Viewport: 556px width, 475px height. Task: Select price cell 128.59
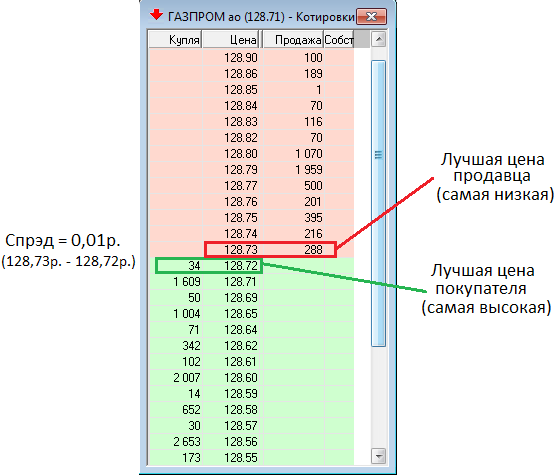[232, 394]
